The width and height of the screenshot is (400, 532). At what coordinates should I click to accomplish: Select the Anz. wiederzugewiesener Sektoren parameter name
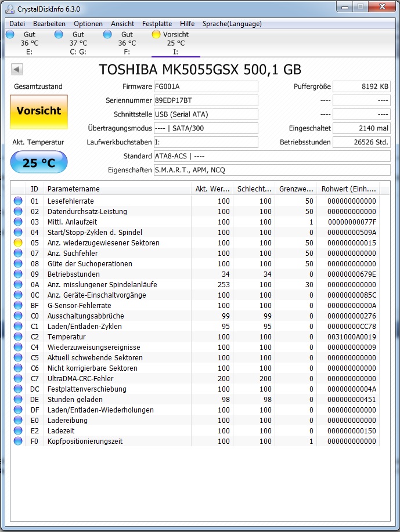point(103,243)
